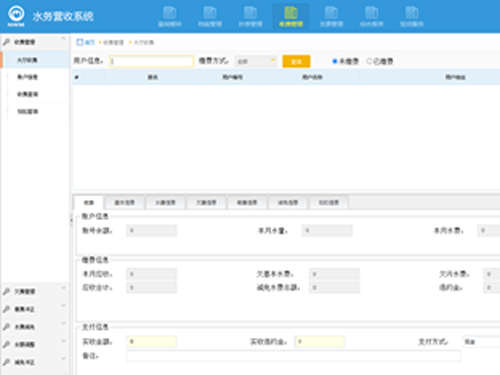Open the 档案管理 top navigation icon

tap(210, 13)
